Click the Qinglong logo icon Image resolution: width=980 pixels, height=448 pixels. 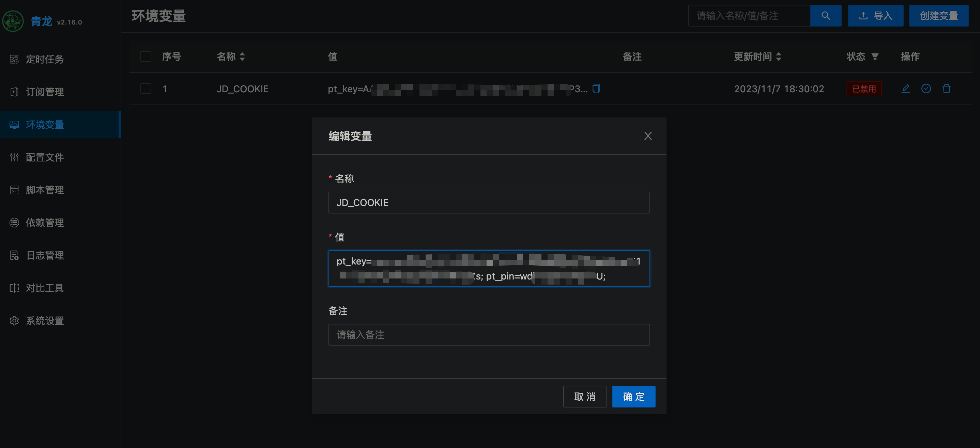(13, 21)
